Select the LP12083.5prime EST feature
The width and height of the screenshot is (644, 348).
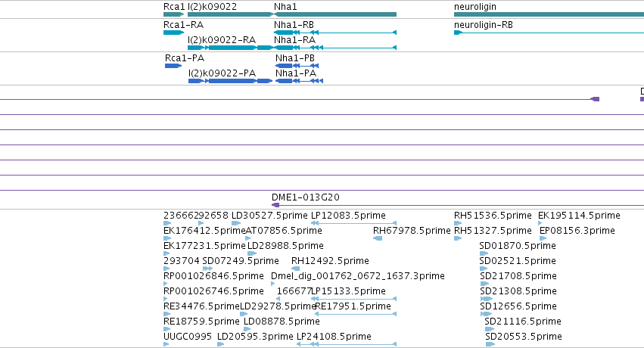click(353, 223)
